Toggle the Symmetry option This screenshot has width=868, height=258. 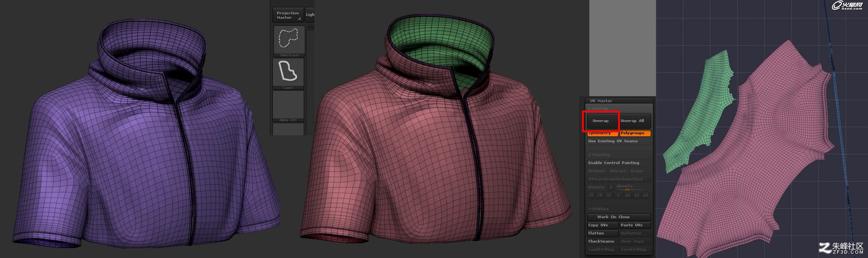(x=603, y=133)
